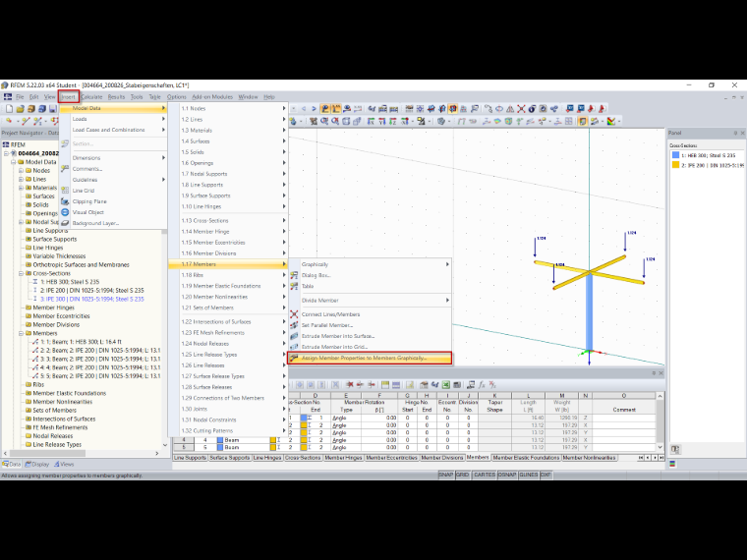Click blue swatch for HEB 300 in Panel
This screenshot has width=747, height=560.
click(x=675, y=155)
